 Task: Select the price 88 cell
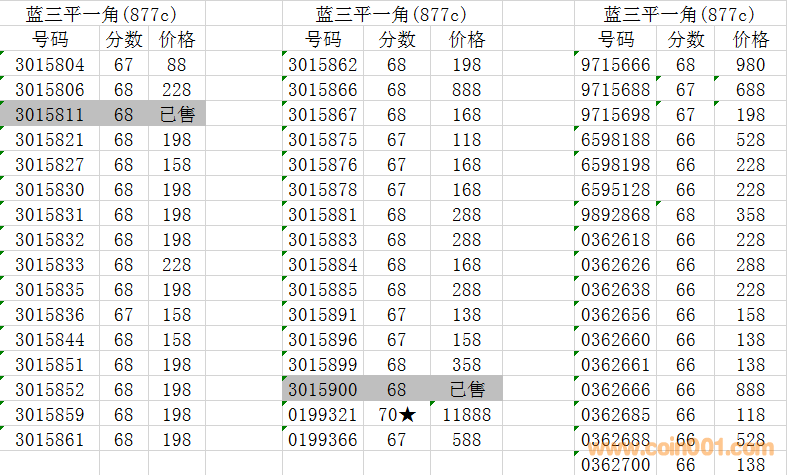pos(177,65)
